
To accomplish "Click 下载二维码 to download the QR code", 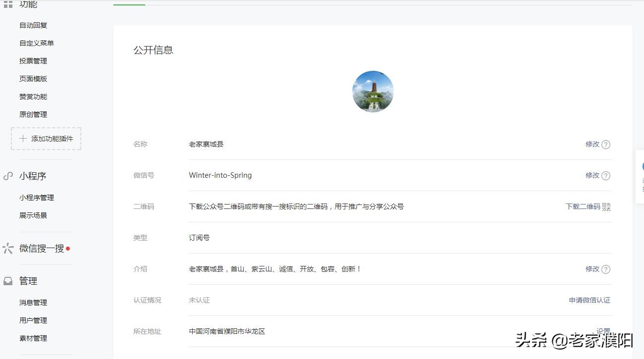I will pos(584,206).
